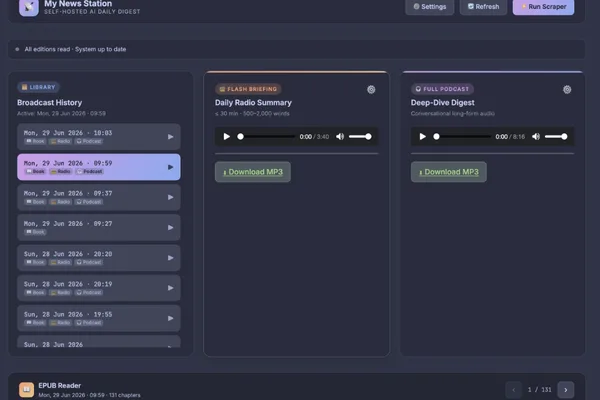
Task: Click the Run Scraper button
Action: click(x=543, y=7)
